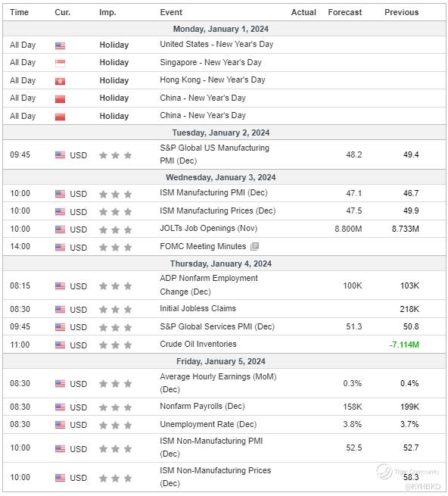Open the ADP Nonfarm Employment Change event
The width and height of the screenshot is (448, 496).
click(209, 285)
